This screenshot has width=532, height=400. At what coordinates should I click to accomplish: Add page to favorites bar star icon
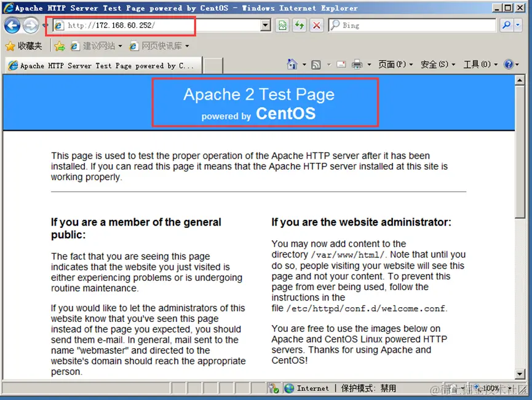[60, 45]
